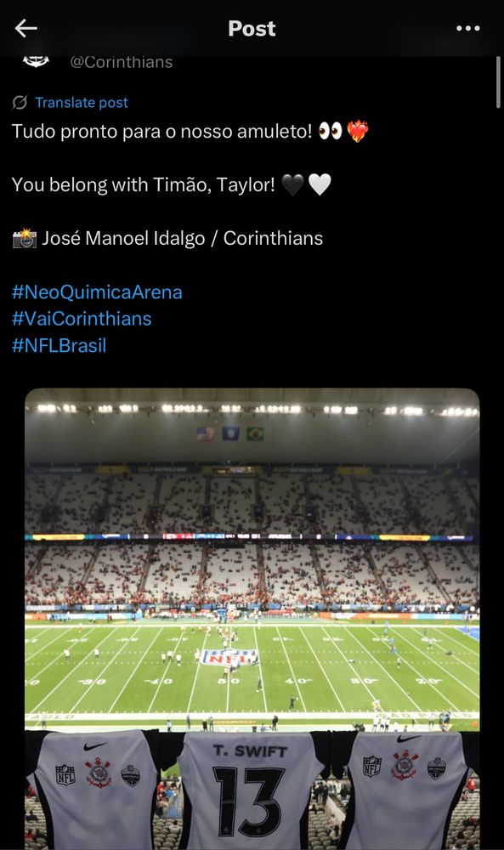Viewport: 504px width, 850px height.
Task: Select the Post title in the header
Action: pos(252,28)
